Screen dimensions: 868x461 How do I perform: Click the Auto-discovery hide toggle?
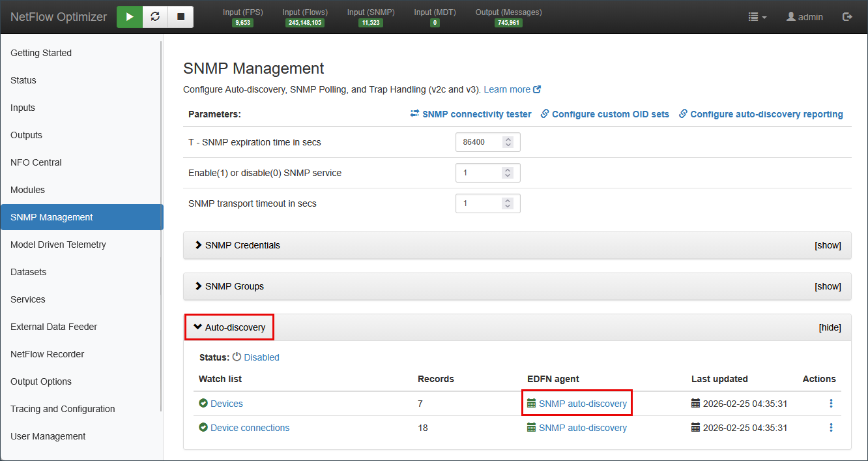click(830, 327)
